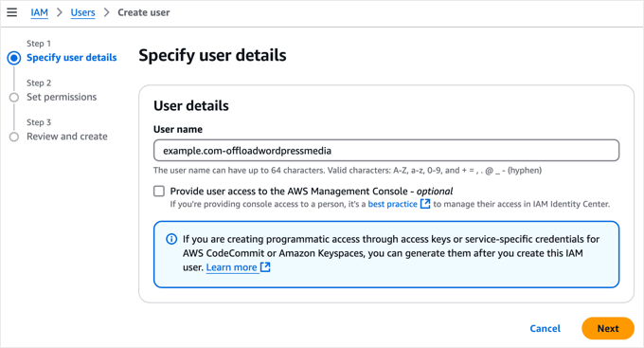
Task: Click Review and create step label
Action: tap(67, 137)
